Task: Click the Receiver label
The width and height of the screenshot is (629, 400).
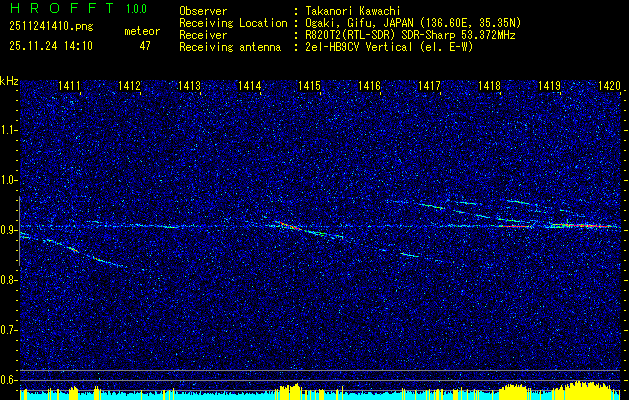Action: tap(203, 35)
